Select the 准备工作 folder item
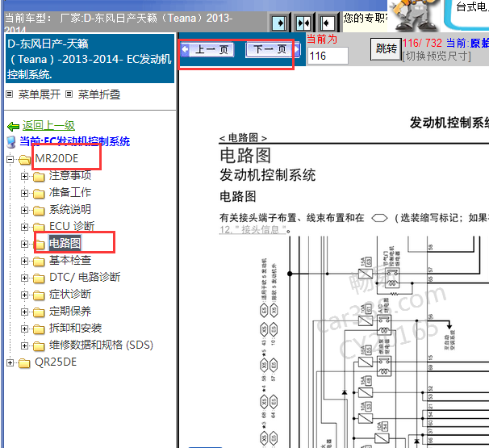This screenshot has width=489, height=448. (70, 192)
